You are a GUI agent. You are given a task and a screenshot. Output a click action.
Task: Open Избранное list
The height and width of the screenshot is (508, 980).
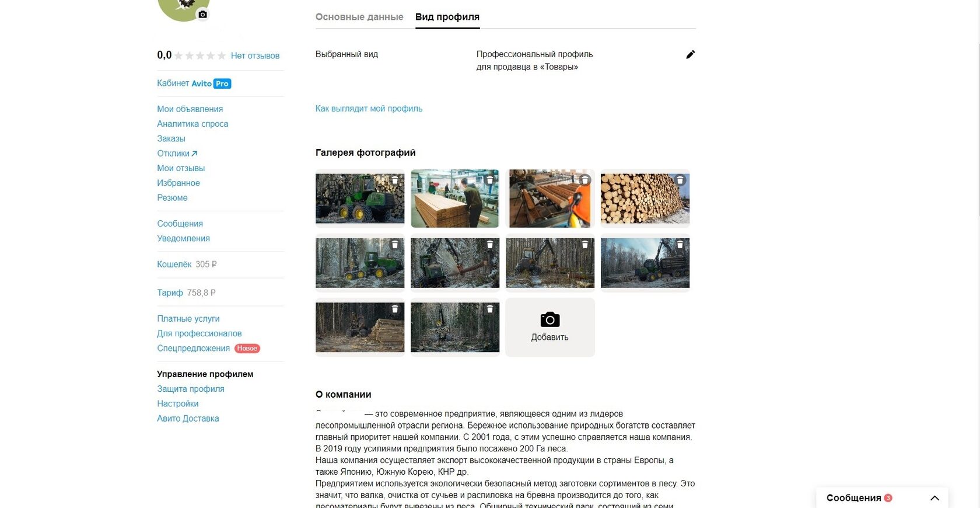(x=178, y=183)
